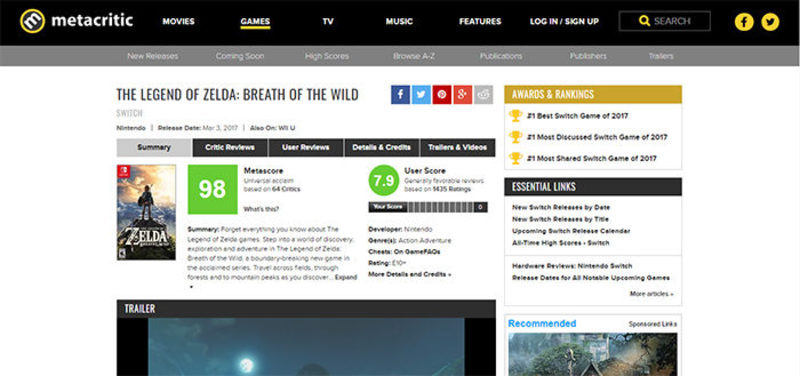Focus the Search field
Screen dimensions: 800x376
click(664, 21)
